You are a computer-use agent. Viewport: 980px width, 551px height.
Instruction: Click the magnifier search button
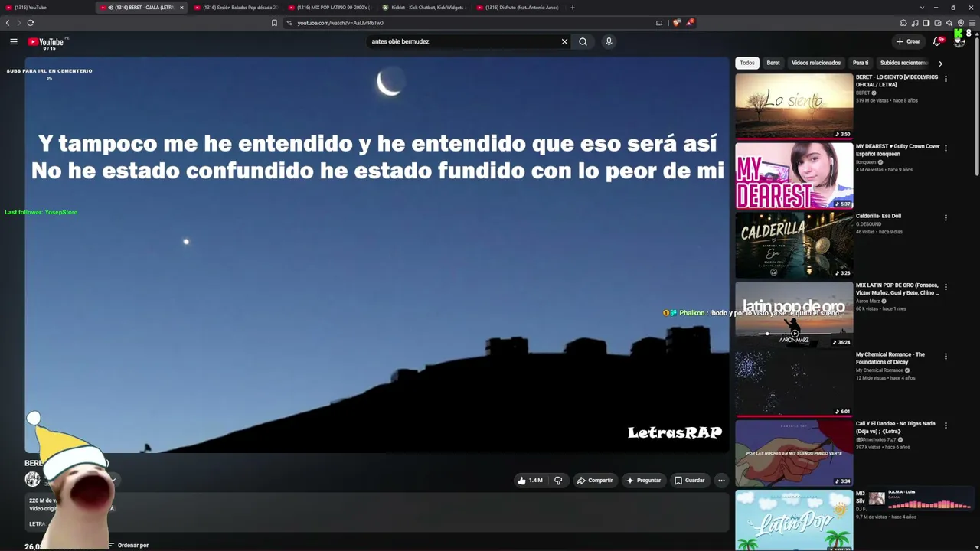pyautogui.click(x=583, y=41)
